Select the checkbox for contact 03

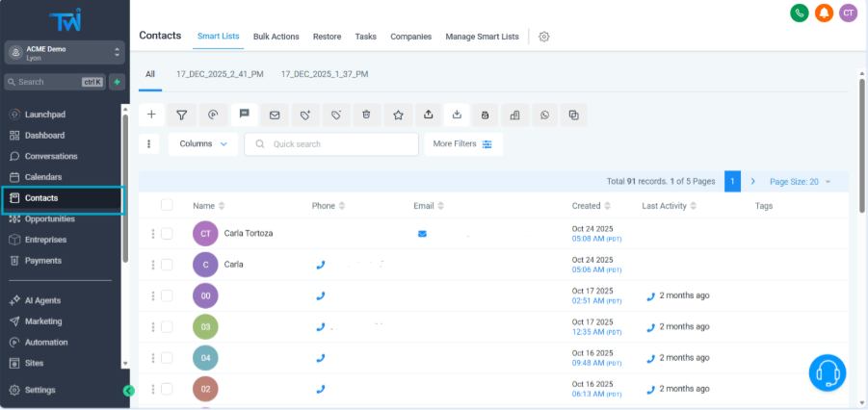click(167, 327)
